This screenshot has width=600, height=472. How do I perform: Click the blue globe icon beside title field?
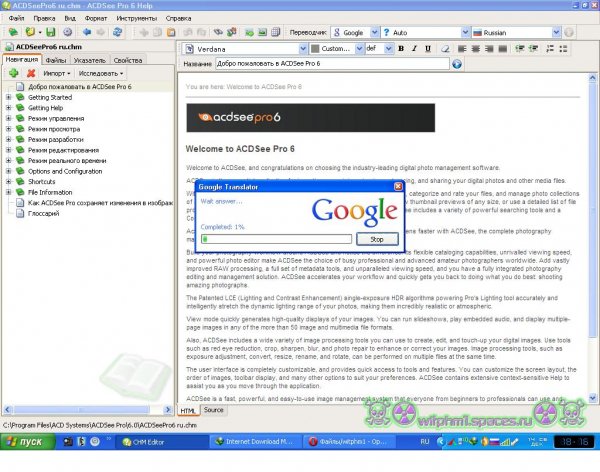click(x=457, y=64)
